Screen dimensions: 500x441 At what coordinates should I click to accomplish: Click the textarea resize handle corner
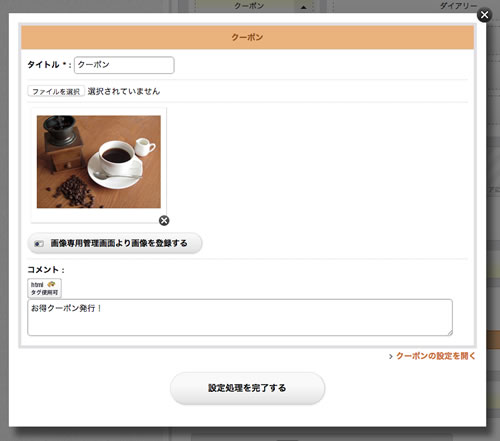tap(450, 333)
